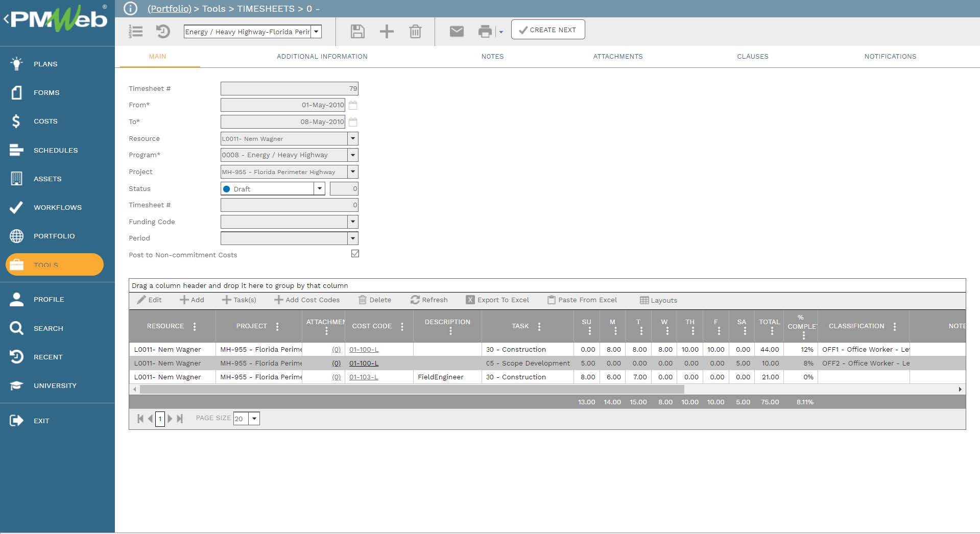Screen dimensions: 980x534
Task: Open cost code link 01-103-L
Action: [364, 377]
